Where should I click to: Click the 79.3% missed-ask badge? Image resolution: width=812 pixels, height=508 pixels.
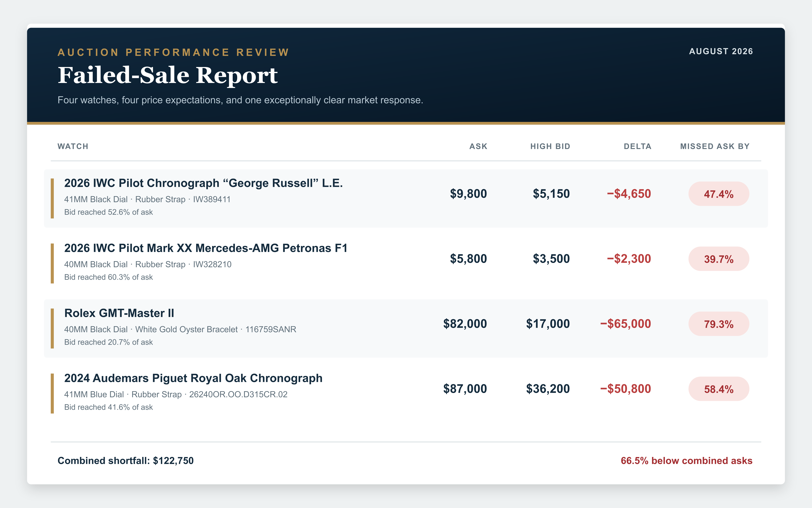[719, 324]
